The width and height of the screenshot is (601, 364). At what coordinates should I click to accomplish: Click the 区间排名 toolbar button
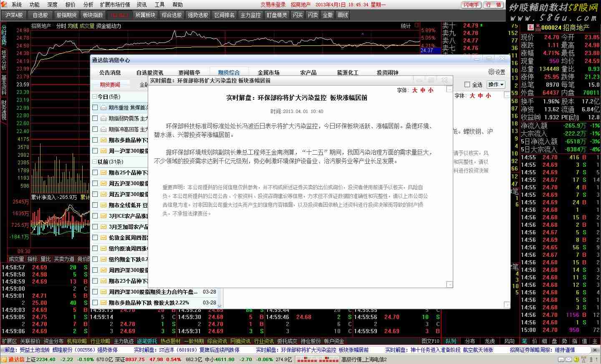coord(224,15)
